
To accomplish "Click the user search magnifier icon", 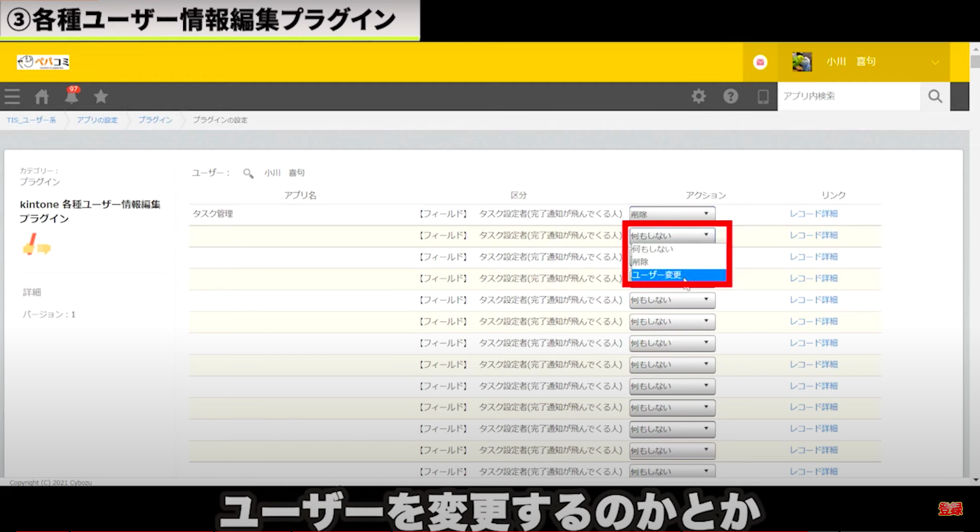I will 248,173.
